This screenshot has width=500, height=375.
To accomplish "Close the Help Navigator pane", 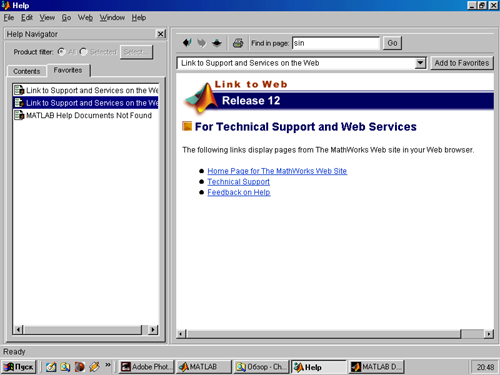I will 161,34.
